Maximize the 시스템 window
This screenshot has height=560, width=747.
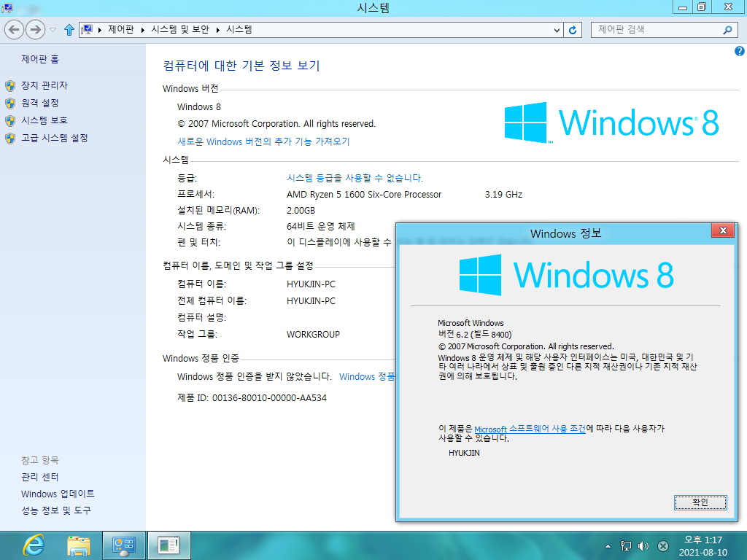point(702,7)
